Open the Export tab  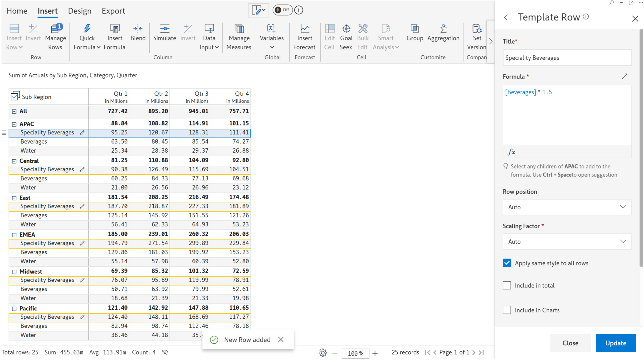click(x=113, y=11)
